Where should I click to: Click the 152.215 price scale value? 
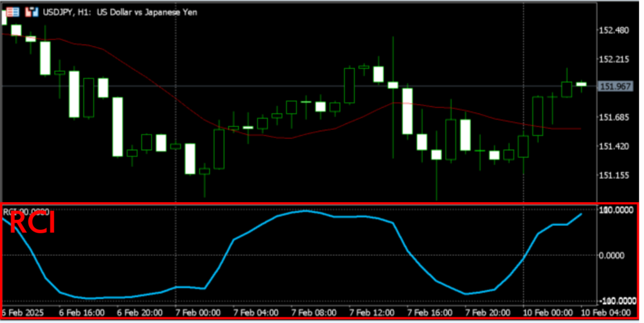click(614, 60)
